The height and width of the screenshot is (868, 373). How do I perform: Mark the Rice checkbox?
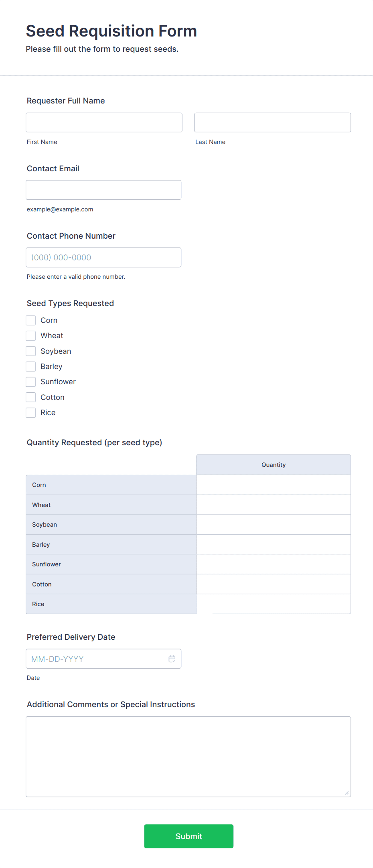31,413
